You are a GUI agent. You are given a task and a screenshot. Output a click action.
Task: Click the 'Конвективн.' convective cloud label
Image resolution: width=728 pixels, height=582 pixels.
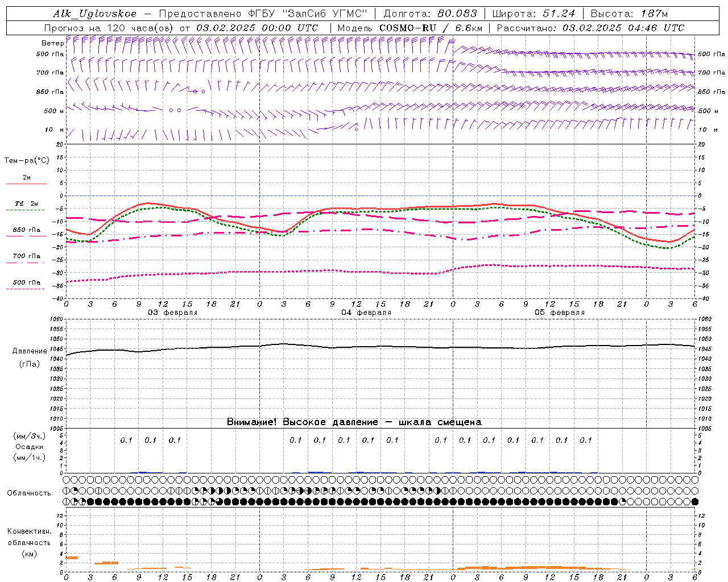(x=29, y=531)
